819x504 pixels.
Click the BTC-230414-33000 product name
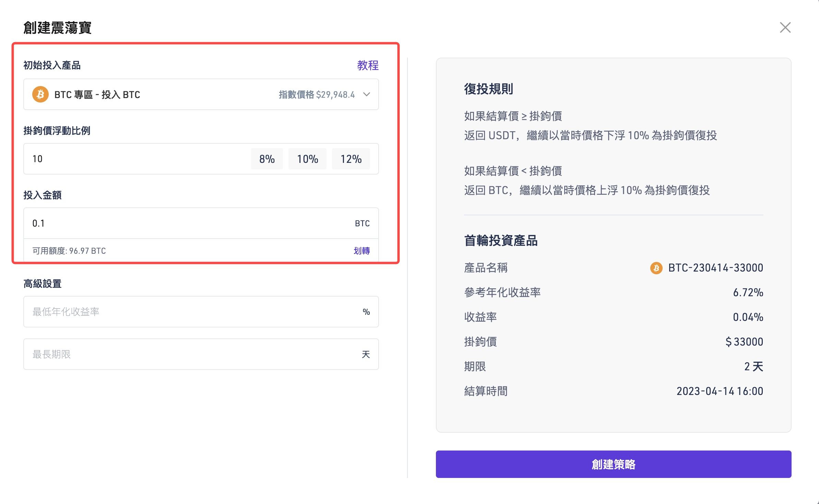pos(715,268)
